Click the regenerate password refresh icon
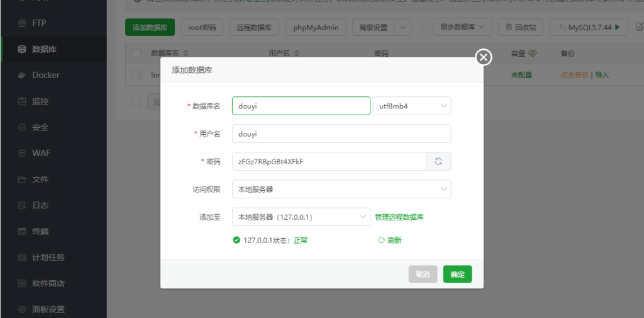Image resolution: width=644 pixels, height=318 pixels. pyautogui.click(x=438, y=161)
